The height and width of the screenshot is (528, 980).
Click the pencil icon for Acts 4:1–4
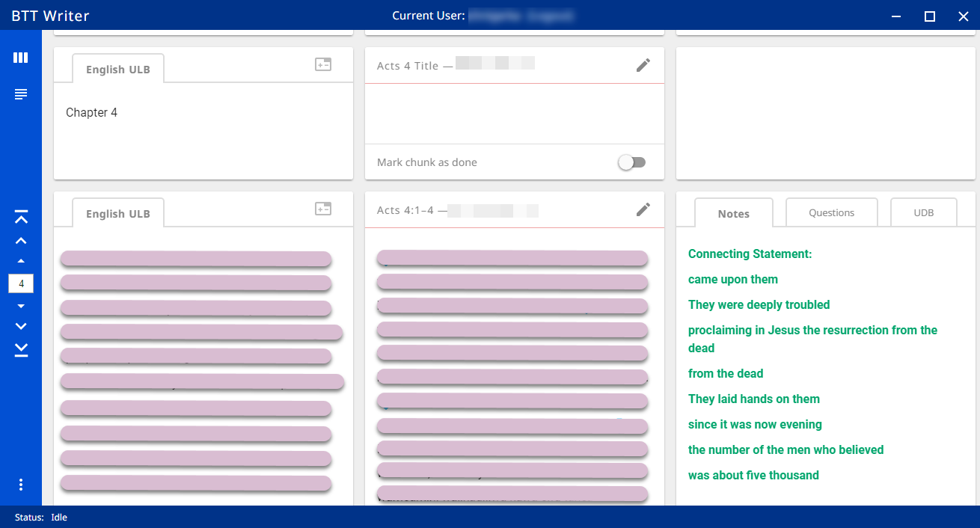pyautogui.click(x=643, y=209)
